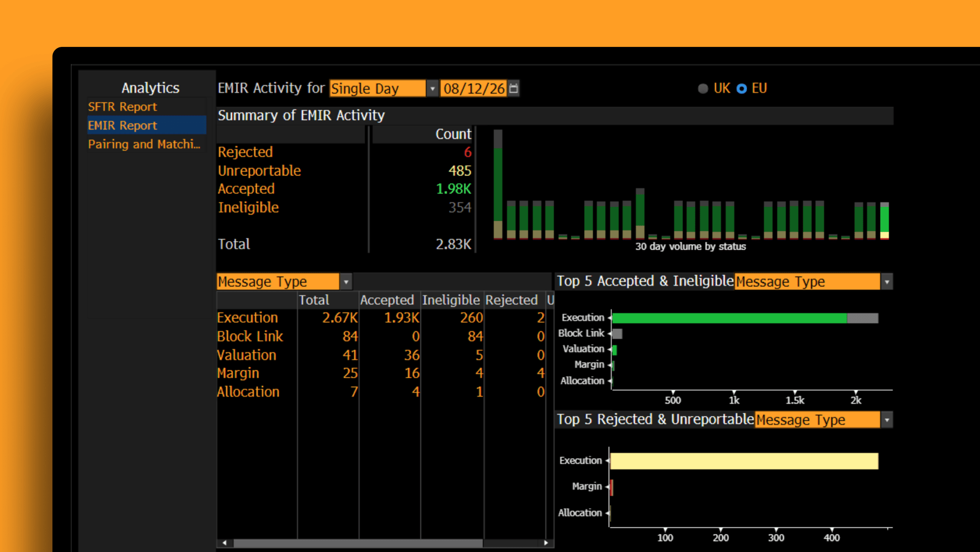Open Top 5 Rejected Message Type dropdown
The height and width of the screenshot is (552, 980).
point(824,420)
